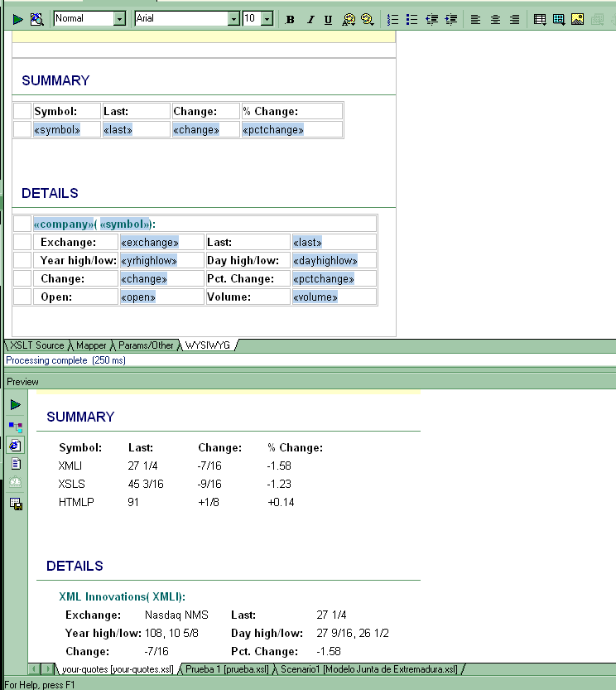Apply bulleted list formatting
Image resolution: width=616 pixels, height=690 pixels.
pyautogui.click(x=411, y=19)
